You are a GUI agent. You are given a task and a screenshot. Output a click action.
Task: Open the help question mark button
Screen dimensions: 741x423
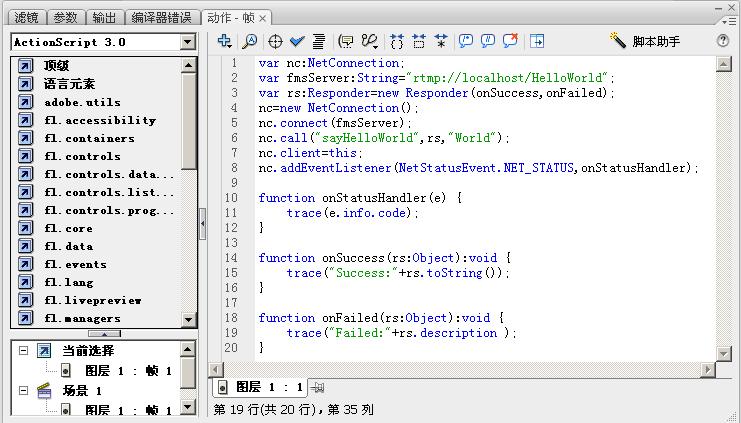[x=723, y=41]
